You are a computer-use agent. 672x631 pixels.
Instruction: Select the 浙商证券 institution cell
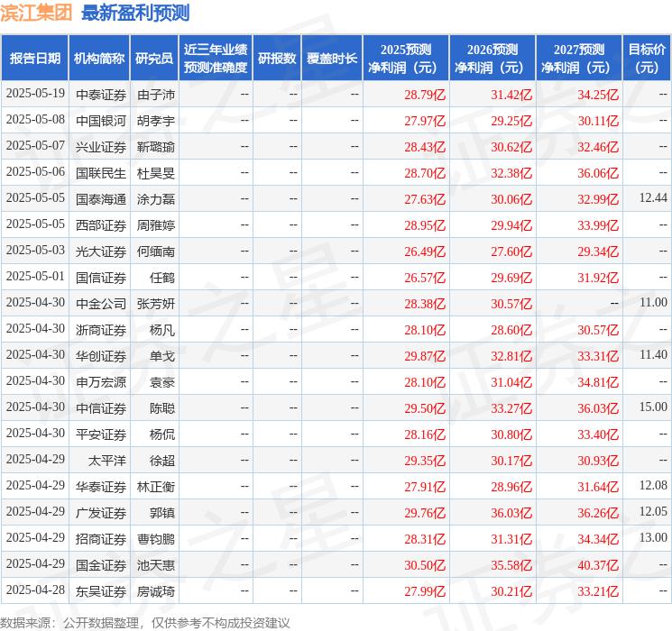coord(101,330)
